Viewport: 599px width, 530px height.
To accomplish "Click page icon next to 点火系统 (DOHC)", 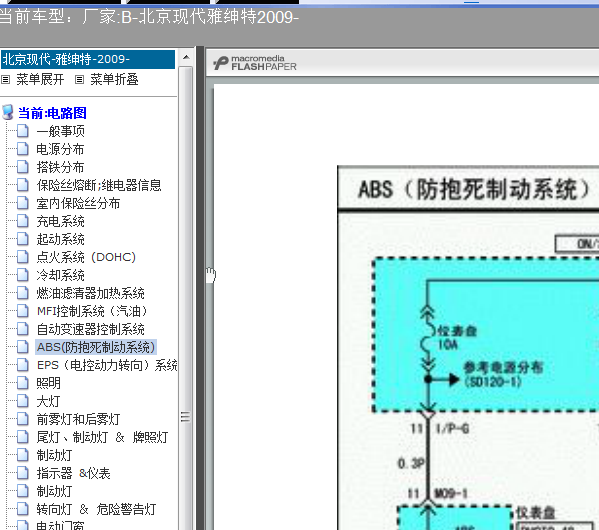I will (23, 257).
